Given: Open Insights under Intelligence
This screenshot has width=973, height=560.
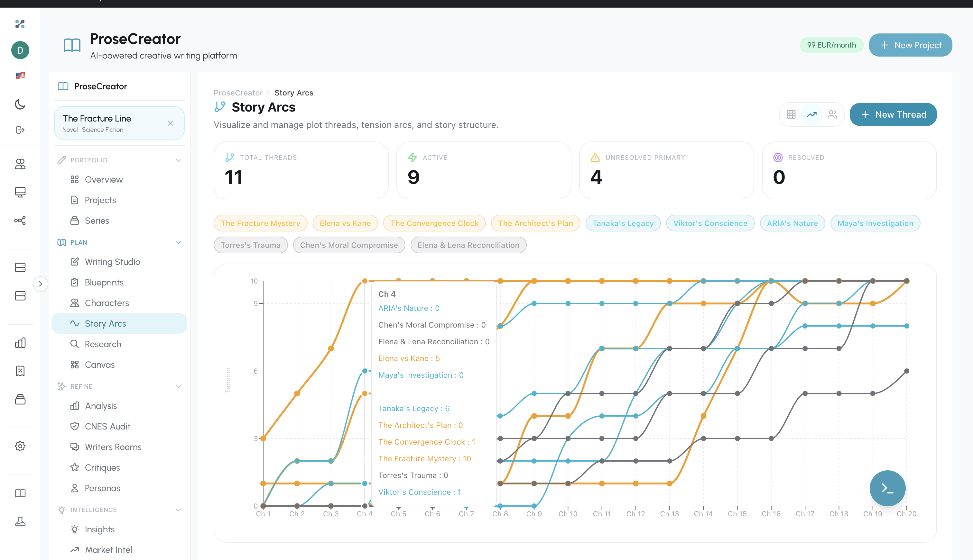Looking at the screenshot, I should [x=99, y=529].
